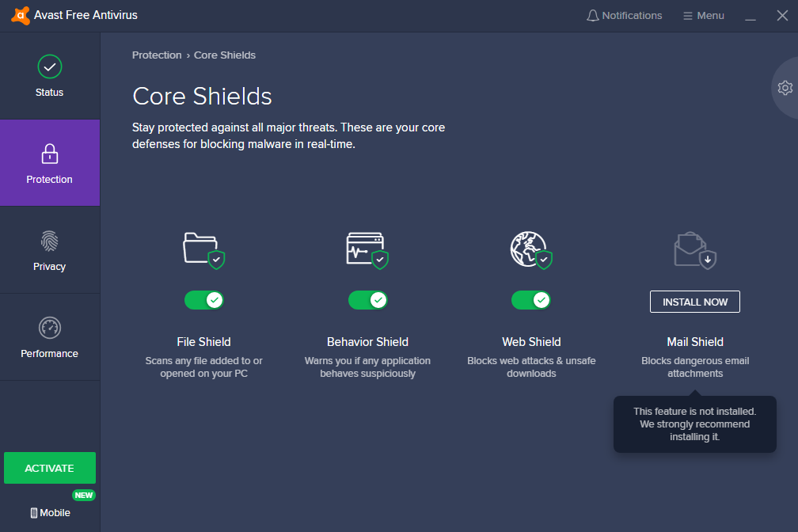Open the Mobile link
The image size is (798, 532).
tap(50, 513)
